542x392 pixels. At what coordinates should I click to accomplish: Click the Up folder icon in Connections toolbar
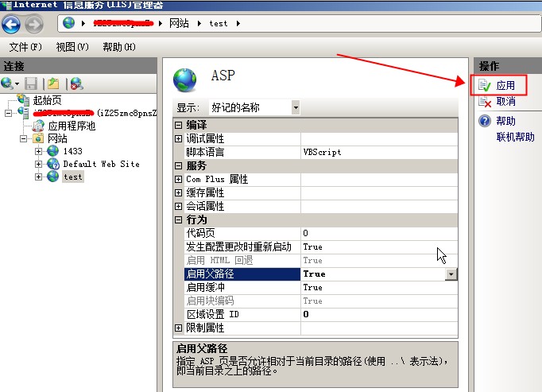pos(52,83)
